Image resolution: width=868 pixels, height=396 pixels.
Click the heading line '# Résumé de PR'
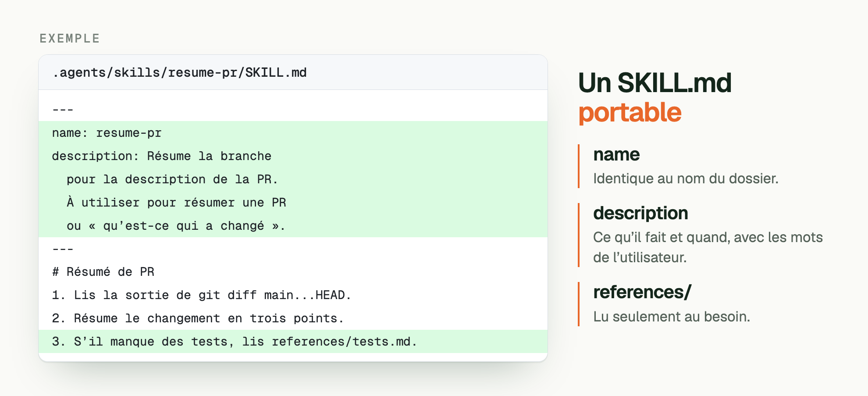tap(103, 272)
